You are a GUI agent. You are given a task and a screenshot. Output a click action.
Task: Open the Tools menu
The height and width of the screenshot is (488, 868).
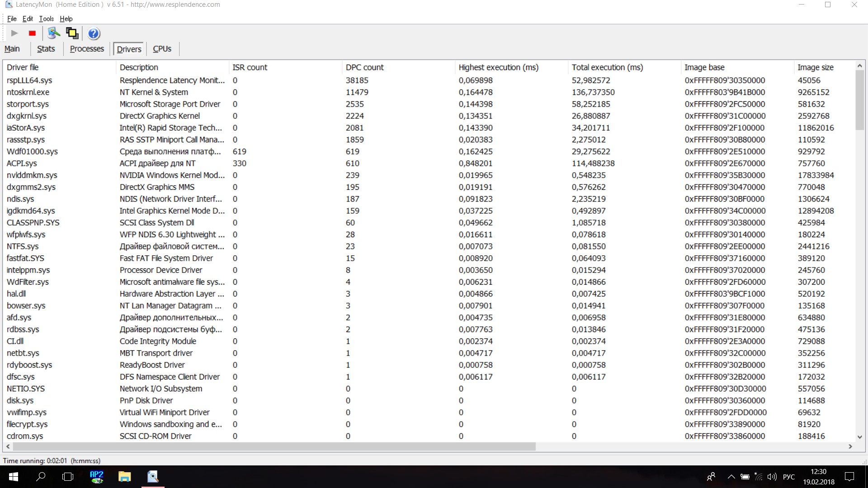pos(46,19)
